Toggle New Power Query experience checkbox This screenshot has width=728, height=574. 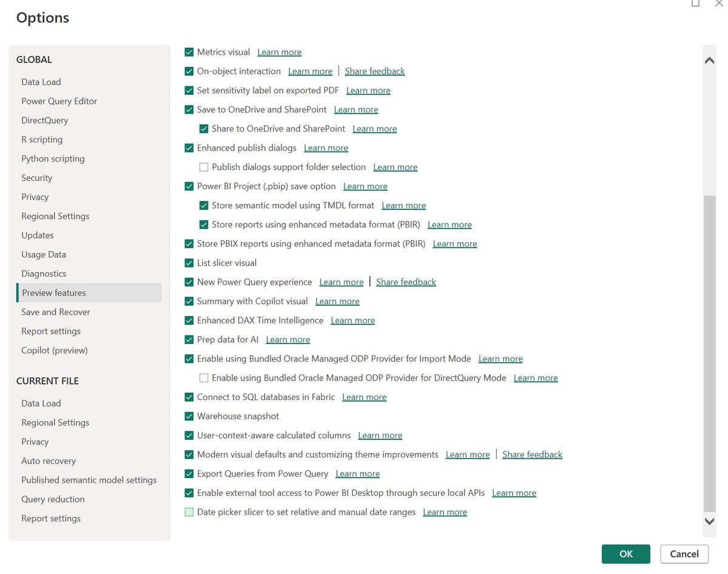click(x=189, y=282)
